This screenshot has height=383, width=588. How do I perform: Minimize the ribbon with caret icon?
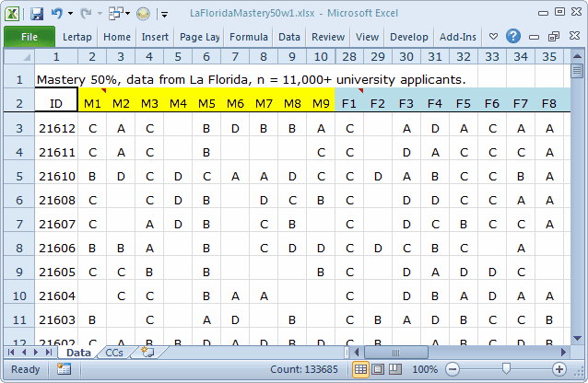coord(494,37)
